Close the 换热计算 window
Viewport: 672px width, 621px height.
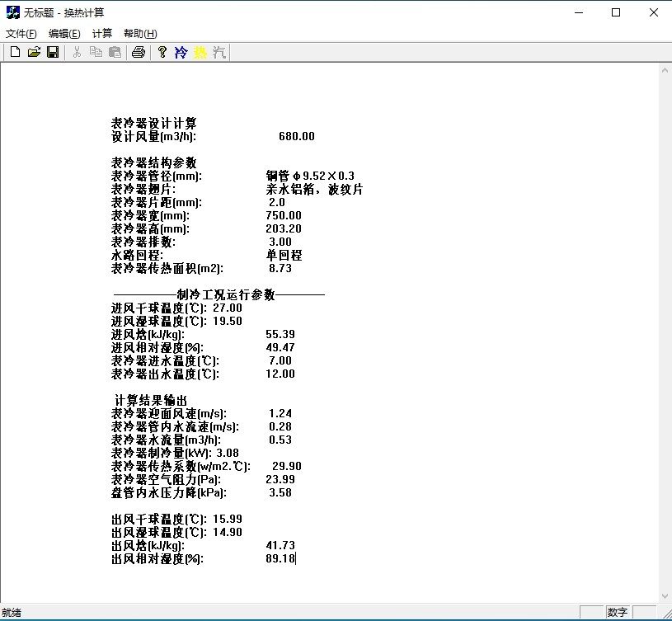tap(654, 12)
